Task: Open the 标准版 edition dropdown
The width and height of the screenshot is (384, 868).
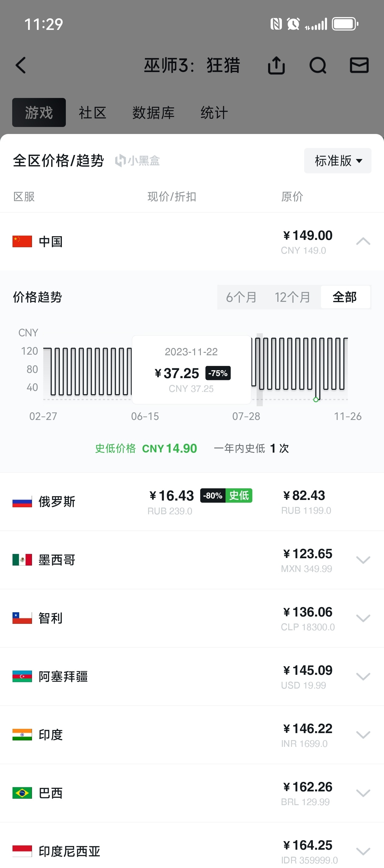Action: [x=338, y=161]
